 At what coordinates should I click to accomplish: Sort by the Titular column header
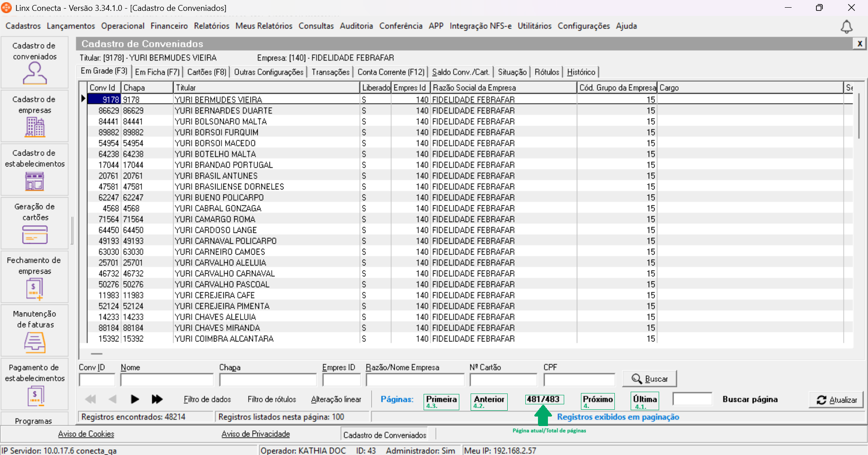pyautogui.click(x=266, y=88)
